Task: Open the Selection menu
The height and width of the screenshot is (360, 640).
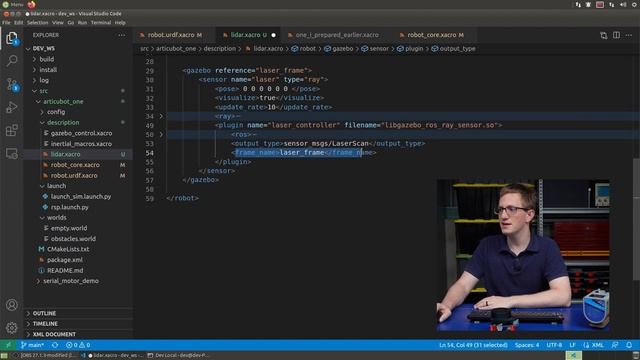Action: tap(38, 22)
